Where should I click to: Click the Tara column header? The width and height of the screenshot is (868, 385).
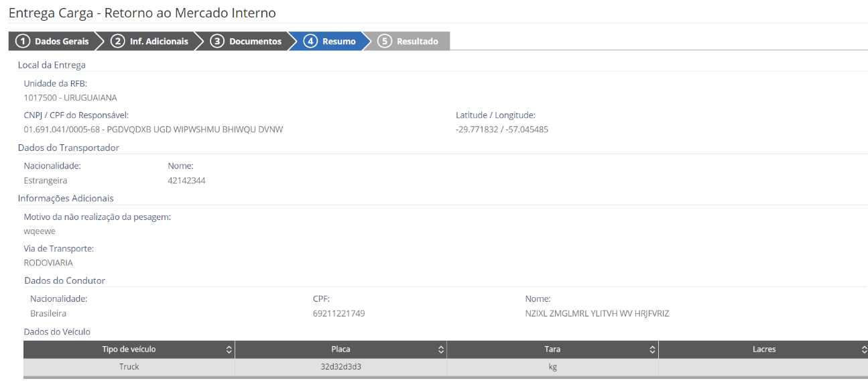tap(552, 349)
